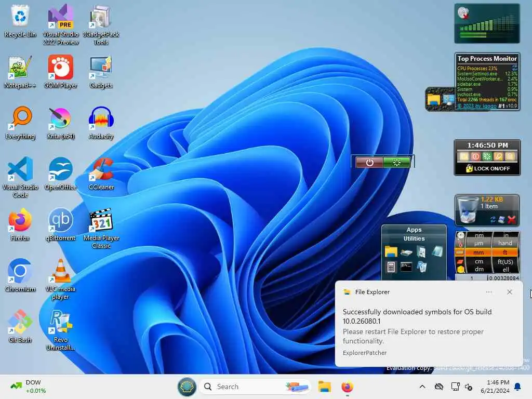Choose the hand unit in converter gadget
The image size is (532, 399).
pos(505,243)
